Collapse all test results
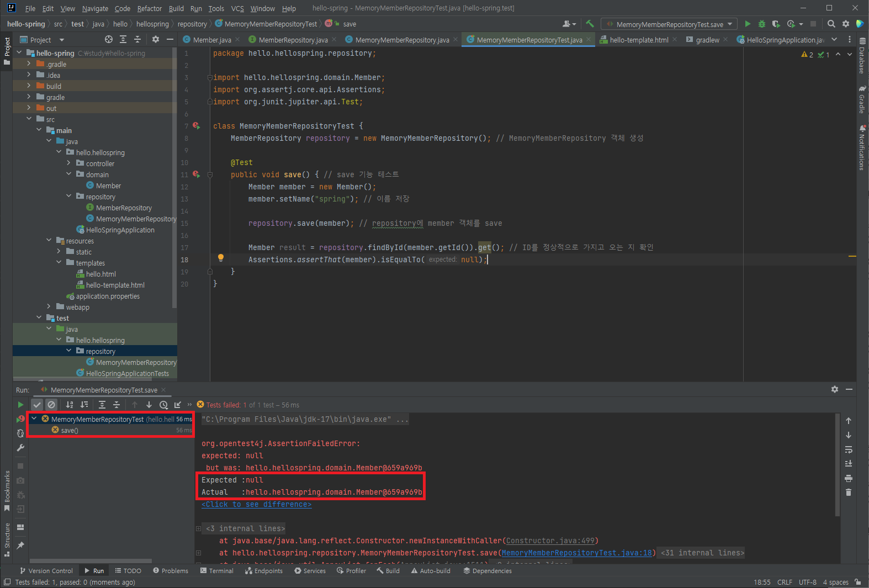 [x=116, y=405]
